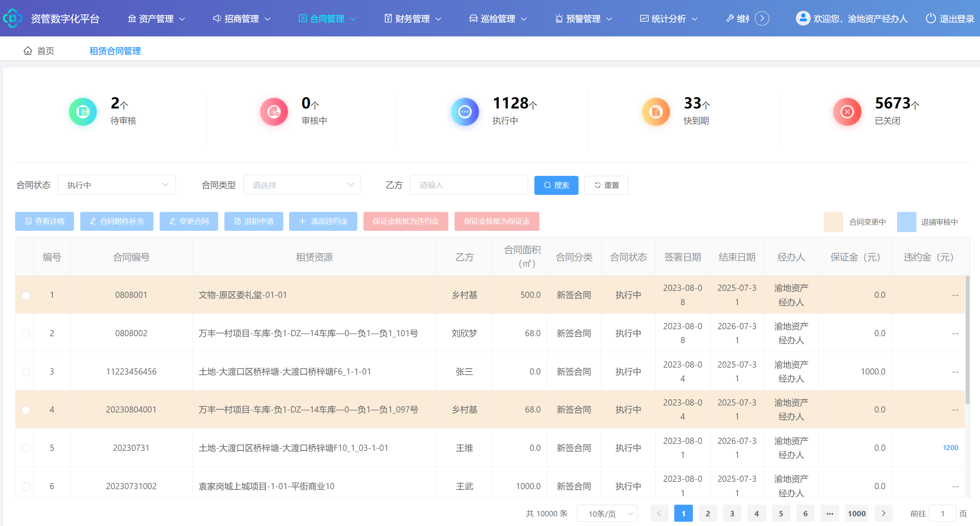Select radio for contract 20230731002
The height and width of the screenshot is (526, 980).
tap(26, 486)
